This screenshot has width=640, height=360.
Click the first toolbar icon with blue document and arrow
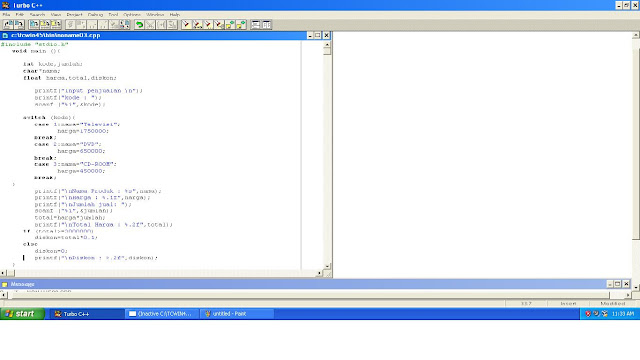pyautogui.click(x=8, y=24)
